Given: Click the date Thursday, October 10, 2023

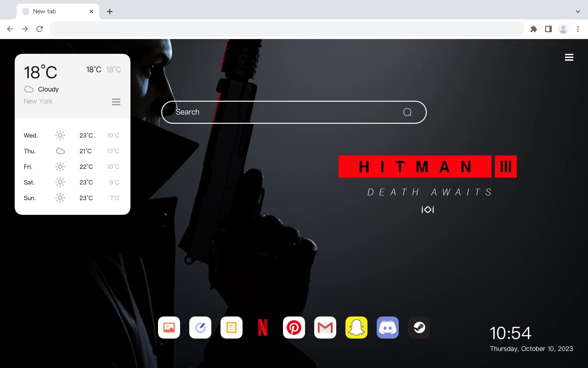Looking at the screenshot, I should point(531,349).
